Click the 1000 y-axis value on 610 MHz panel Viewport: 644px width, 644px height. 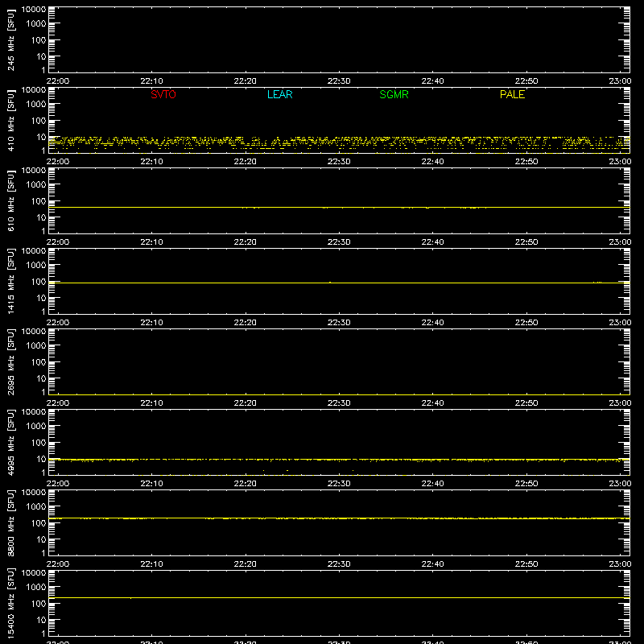[x=36, y=185]
